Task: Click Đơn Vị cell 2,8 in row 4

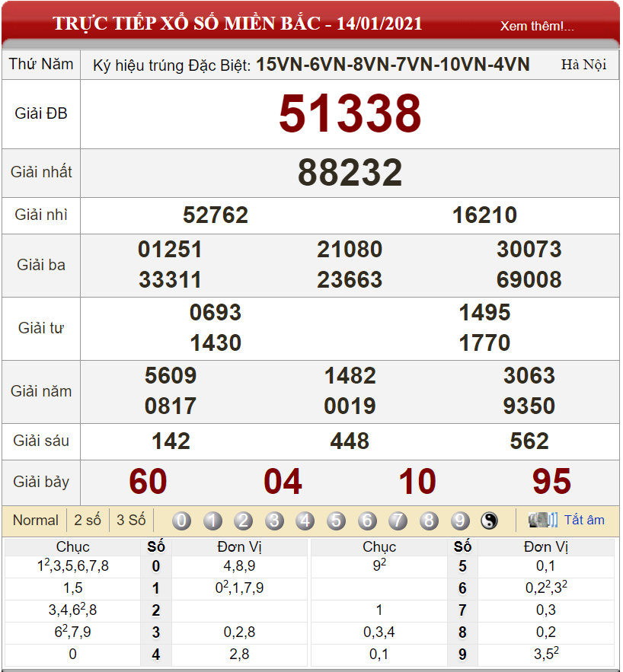Action: [x=239, y=654]
